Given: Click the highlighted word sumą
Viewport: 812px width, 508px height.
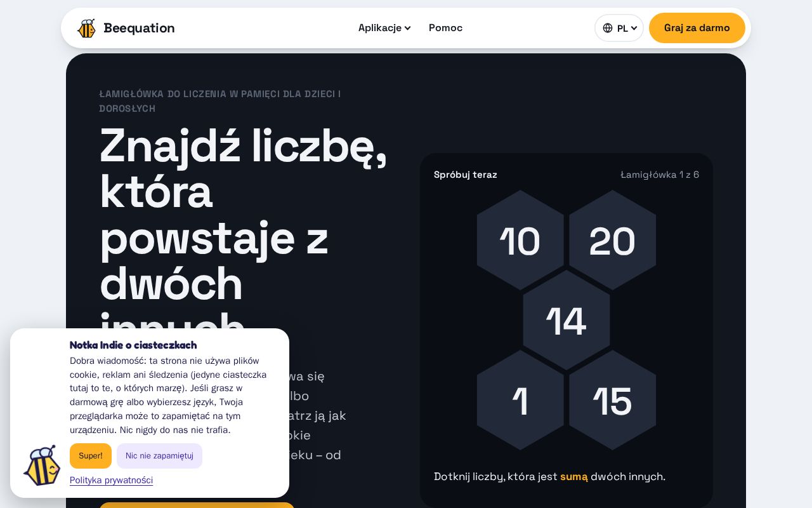Looking at the screenshot, I should point(574,476).
